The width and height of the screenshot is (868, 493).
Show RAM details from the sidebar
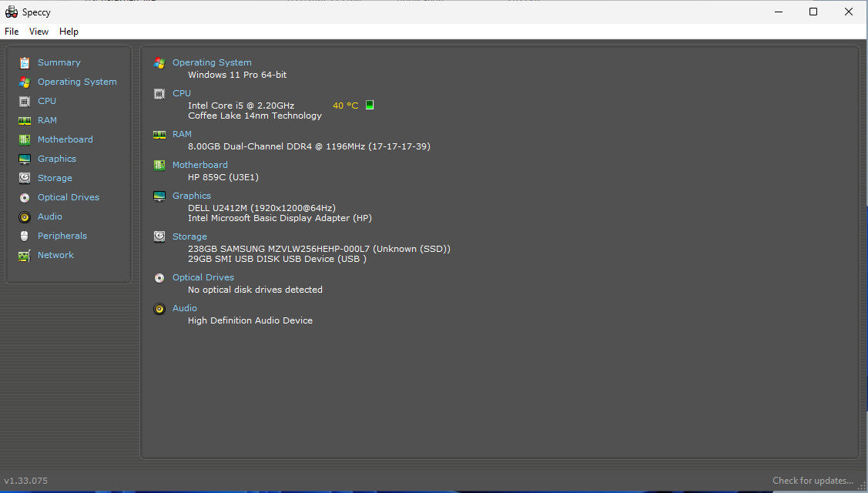click(47, 120)
